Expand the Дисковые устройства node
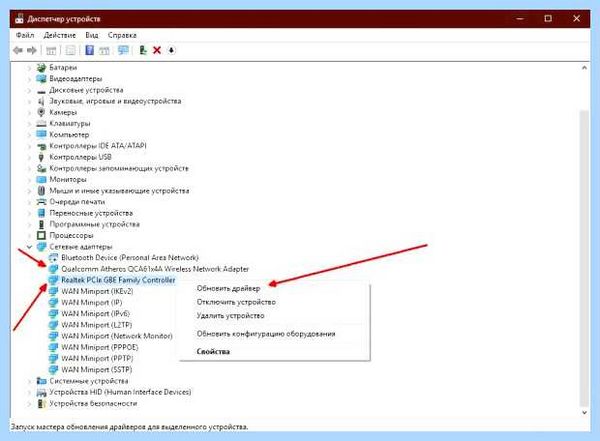Screen dimensions: 600x441 coord(29,90)
